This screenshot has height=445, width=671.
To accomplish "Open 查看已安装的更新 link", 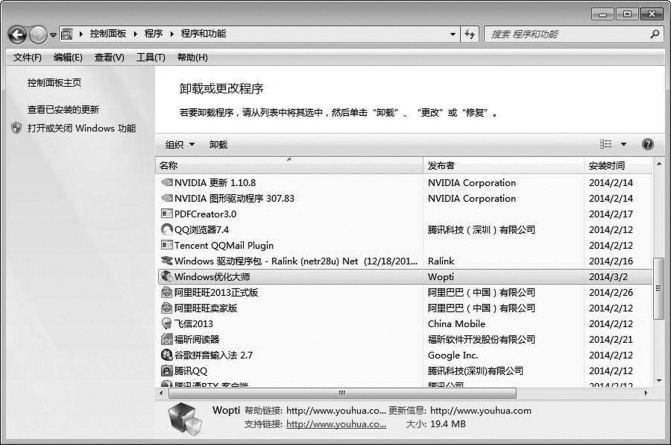I will [63, 110].
